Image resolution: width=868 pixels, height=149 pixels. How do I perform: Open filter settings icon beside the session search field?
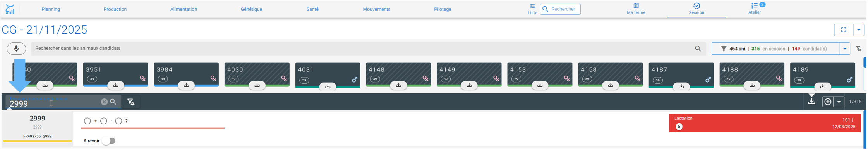click(x=131, y=102)
